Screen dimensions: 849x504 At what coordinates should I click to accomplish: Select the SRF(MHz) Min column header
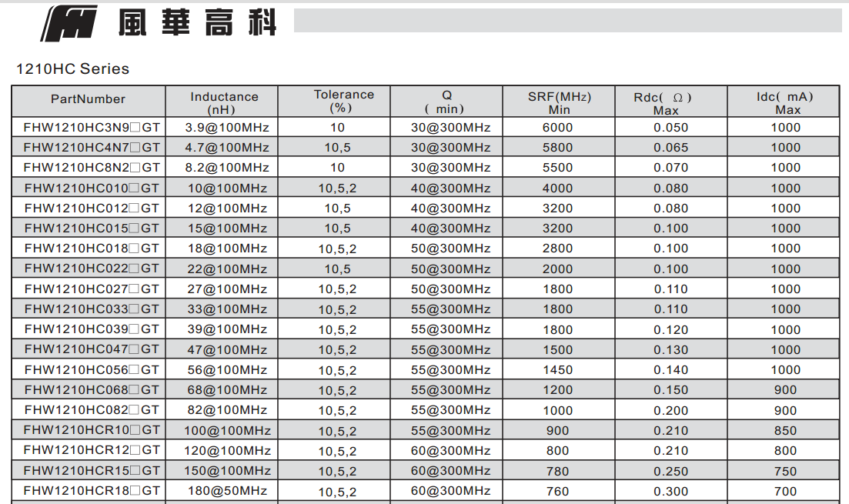point(559,102)
